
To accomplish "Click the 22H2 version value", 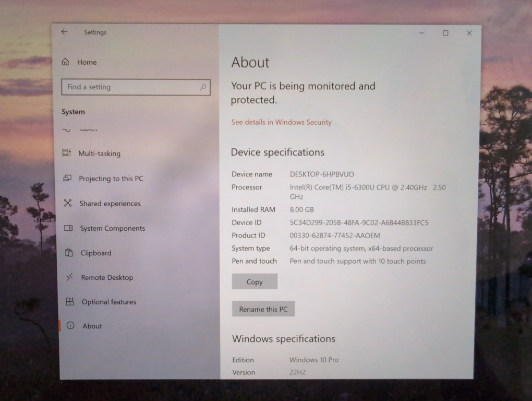I will pyautogui.click(x=297, y=372).
